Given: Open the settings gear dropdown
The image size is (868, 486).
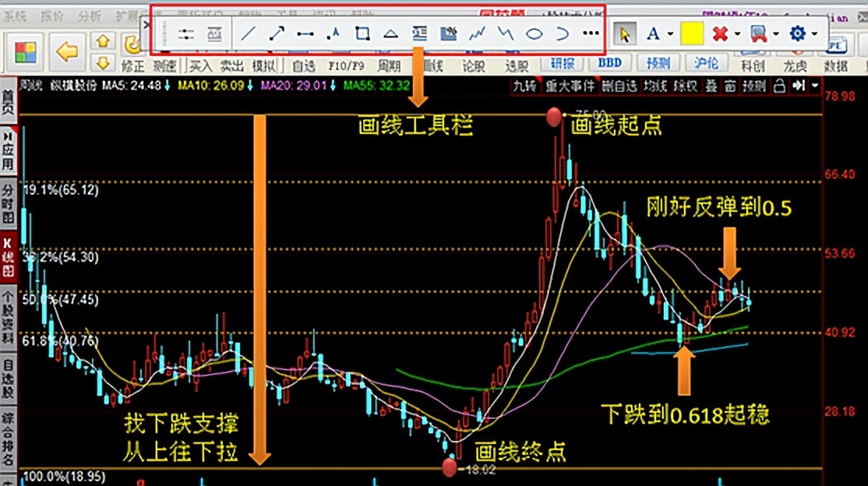Looking at the screenshot, I should [813, 33].
